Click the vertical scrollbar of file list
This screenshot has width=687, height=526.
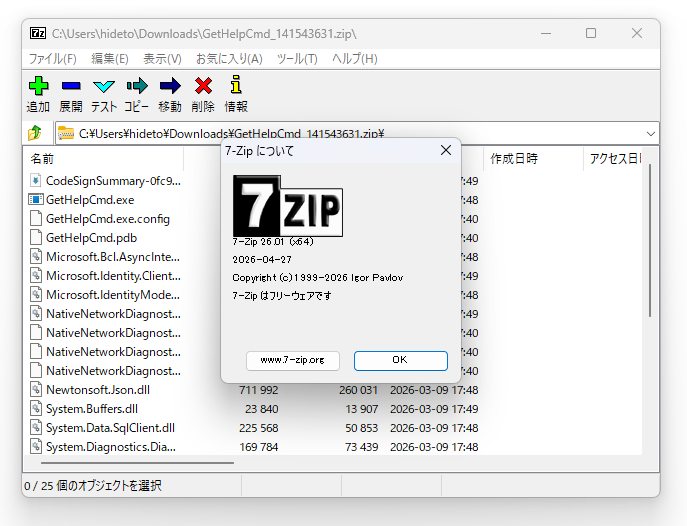tap(650, 241)
